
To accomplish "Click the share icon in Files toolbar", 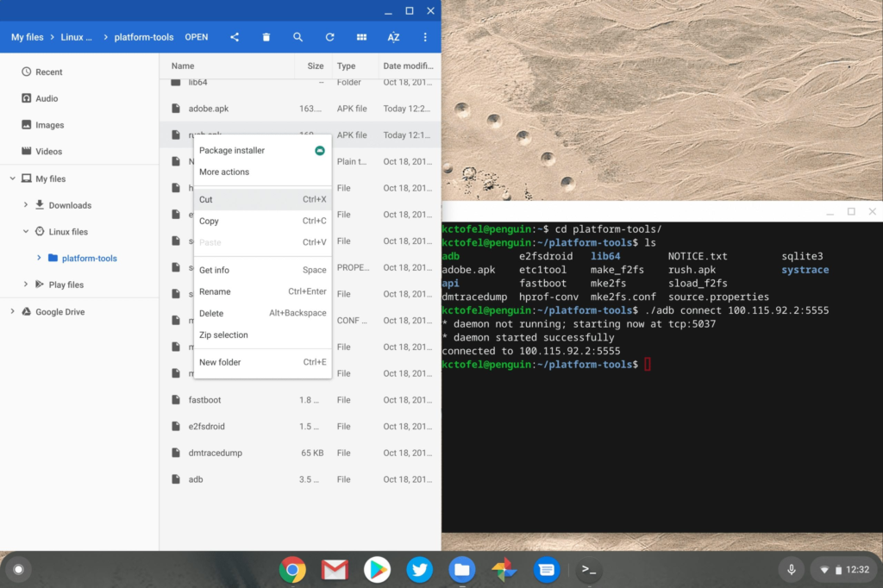I will [x=235, y=37].
